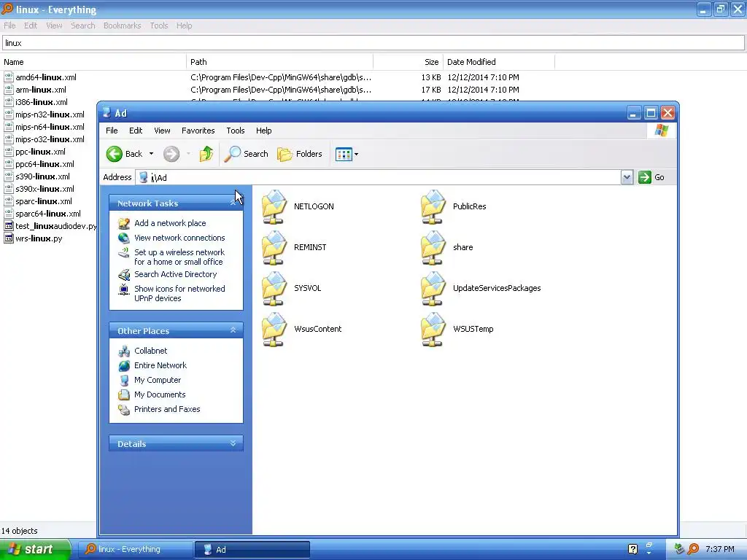Collapse the Network Tasks panel
Screen dimensions: 747x560
pyautogui.click(x=233, y=203)
